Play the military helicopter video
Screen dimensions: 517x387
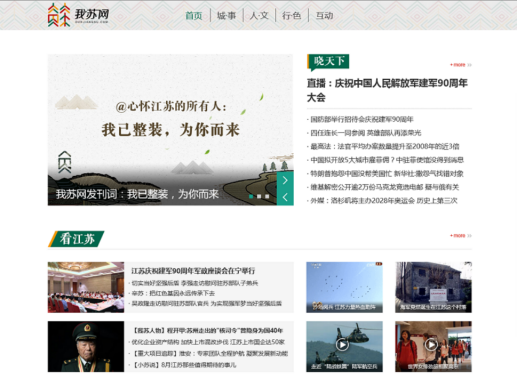[x=342, y=345]
